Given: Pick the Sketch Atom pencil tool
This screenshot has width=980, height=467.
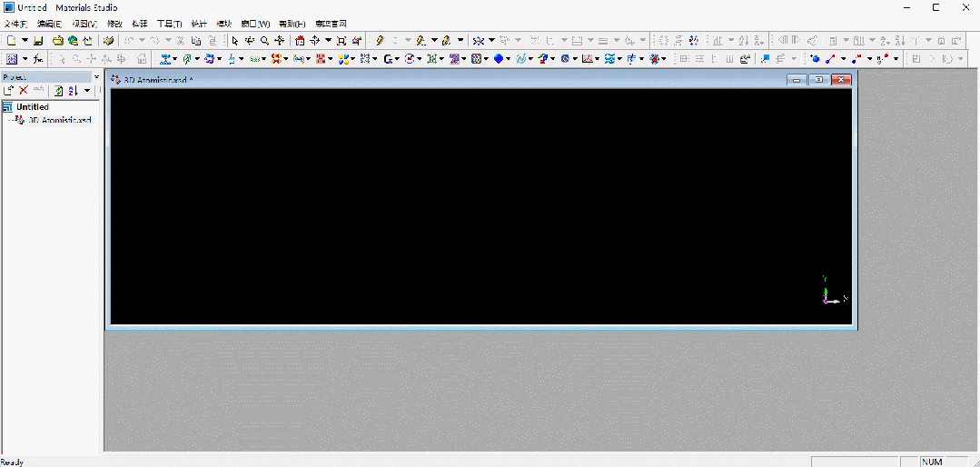Looking at the screenshot, I should click(380, 41).
